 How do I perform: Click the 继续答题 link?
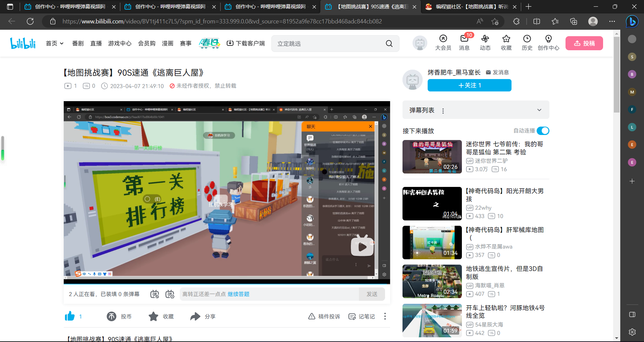click(x=238, y=294)
